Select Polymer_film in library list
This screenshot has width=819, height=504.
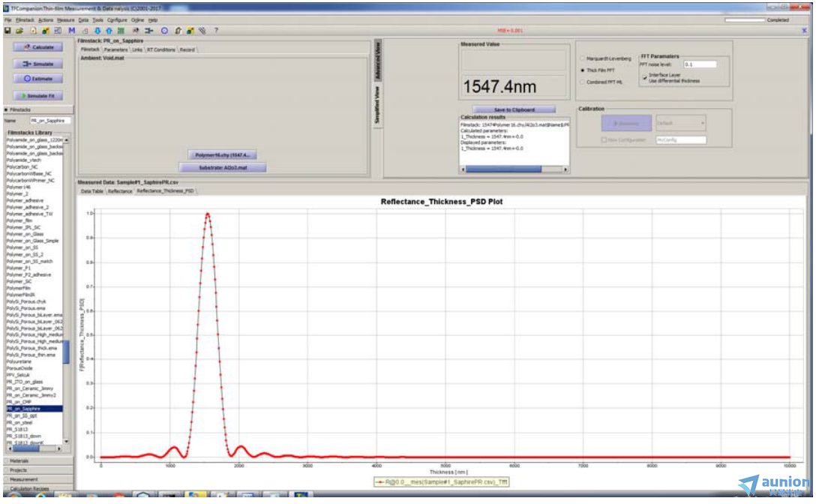(x=34, y=220)
